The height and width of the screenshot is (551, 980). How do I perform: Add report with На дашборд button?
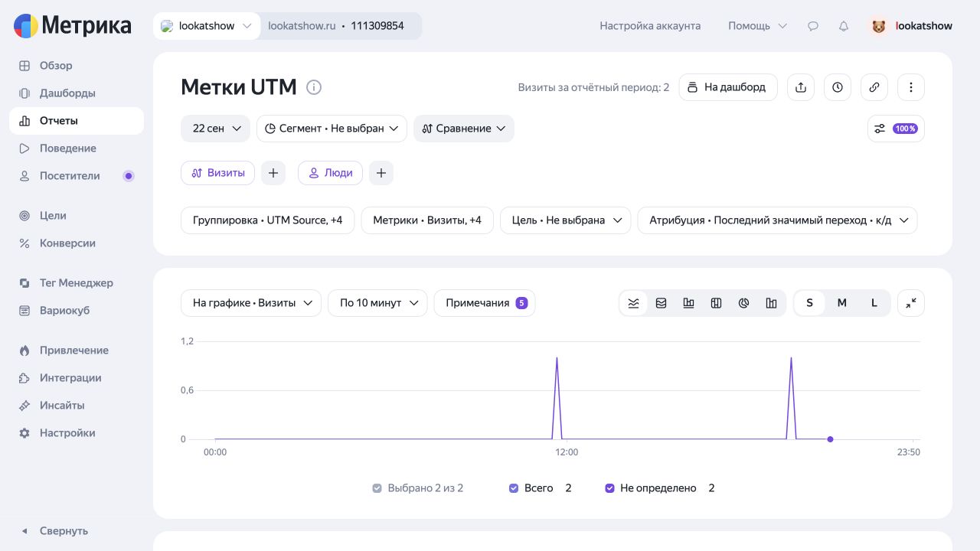[x=728, y=87]
